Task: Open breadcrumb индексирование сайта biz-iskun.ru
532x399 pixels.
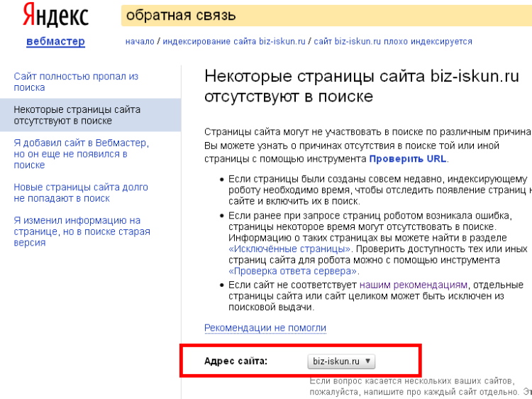Action: point(234,41)
